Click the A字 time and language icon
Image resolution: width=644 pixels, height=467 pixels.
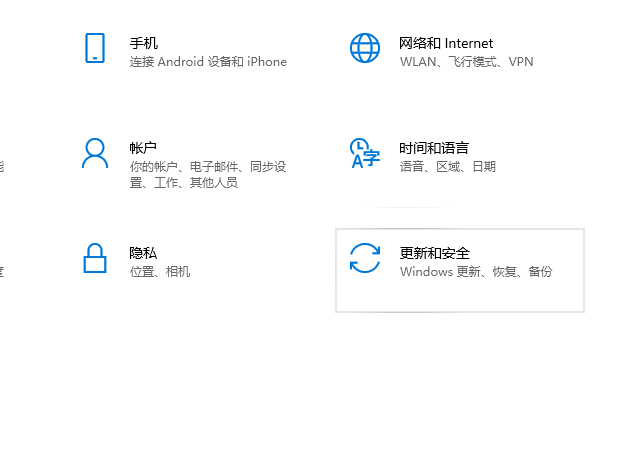point(365,153)
